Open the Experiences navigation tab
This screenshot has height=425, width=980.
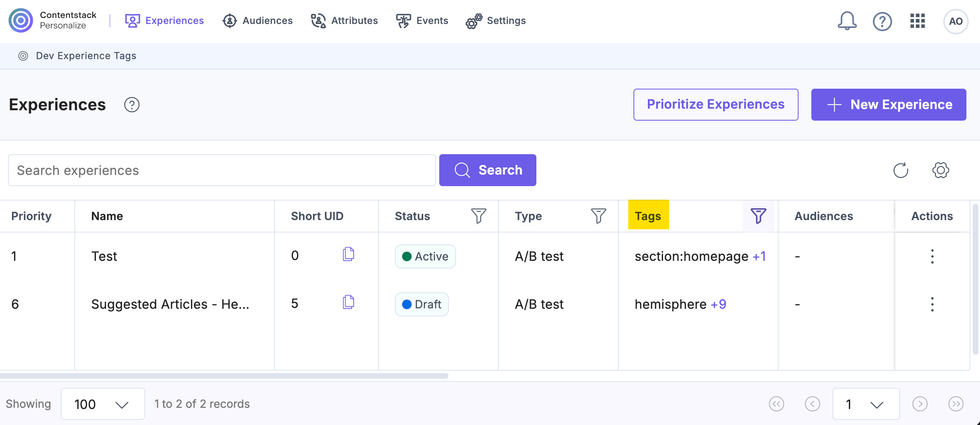click(x=164, y=20)
